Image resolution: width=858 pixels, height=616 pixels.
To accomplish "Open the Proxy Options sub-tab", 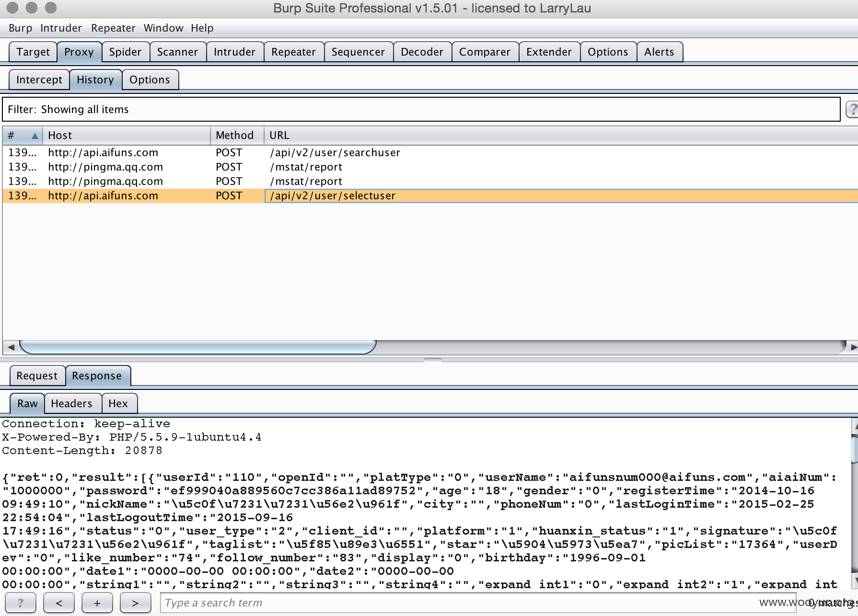I will (x=150, y=80).
